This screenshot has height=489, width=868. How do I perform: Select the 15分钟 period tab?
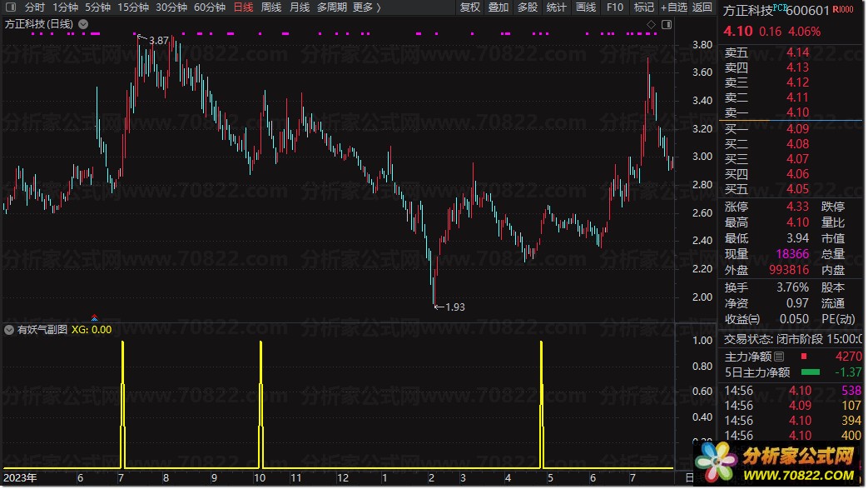click(133, 7)
